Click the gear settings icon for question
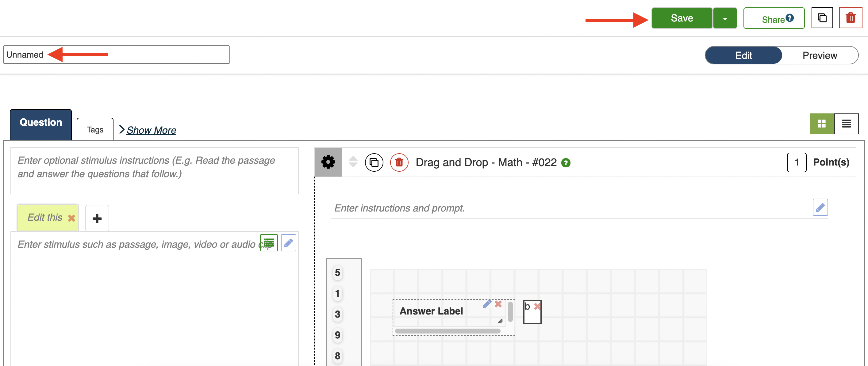The width and height of the screenshot is (868, 366). click(x=328, y=162)
